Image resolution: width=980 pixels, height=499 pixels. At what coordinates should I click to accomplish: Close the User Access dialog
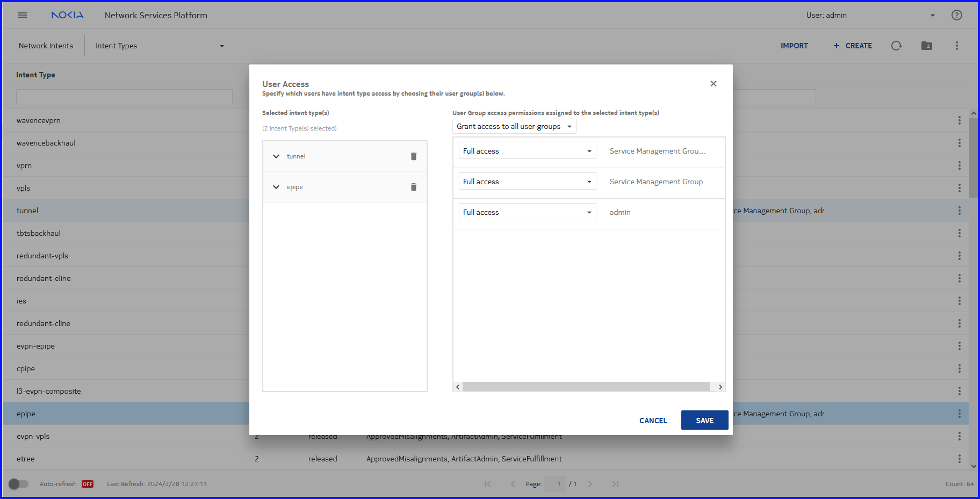[713, 84]
